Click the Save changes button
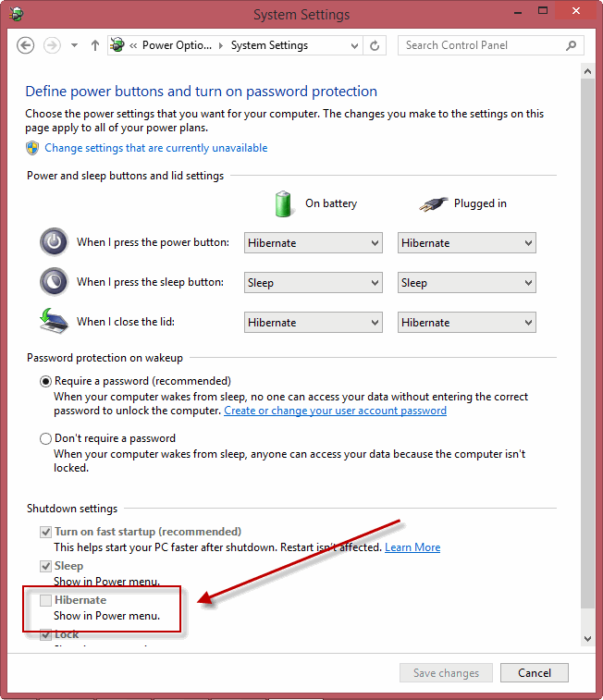The width and height of the screenshot is (603, 700). (446, 673)
